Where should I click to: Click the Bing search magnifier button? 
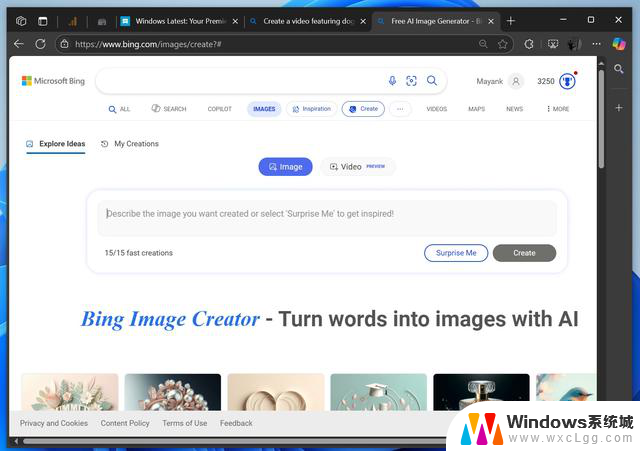point(432,81)
